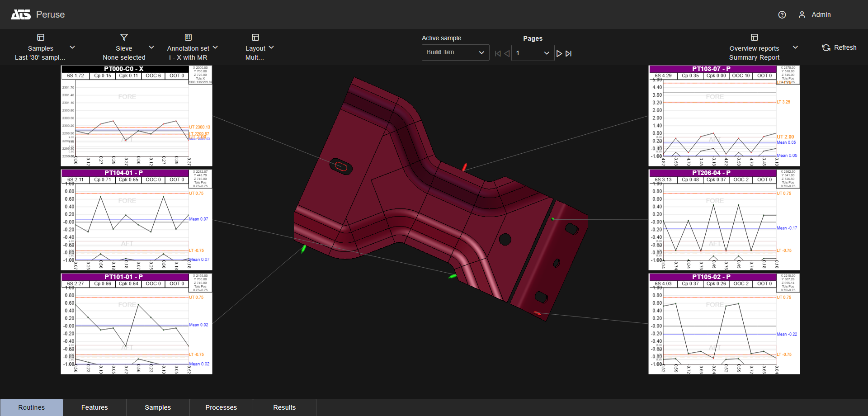Click the Overview reports icon
Screen dimensions: 868x416
(x=754, y=38)
